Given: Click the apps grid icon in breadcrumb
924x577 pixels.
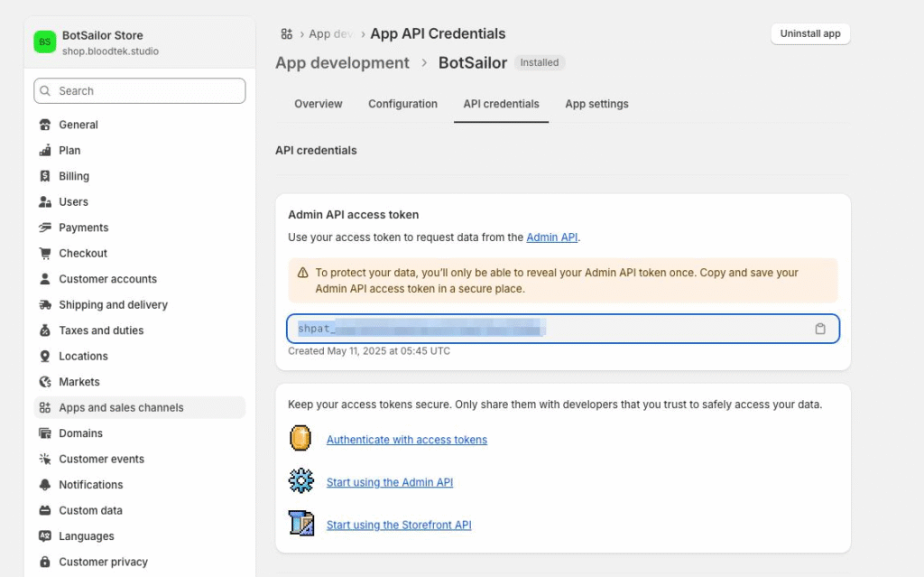Looking at the screenshot, I should 286,34.
